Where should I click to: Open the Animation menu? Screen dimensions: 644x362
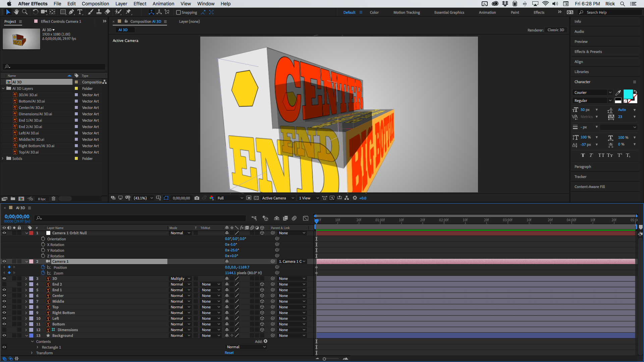pyautogui.click(x=163, y=4)
